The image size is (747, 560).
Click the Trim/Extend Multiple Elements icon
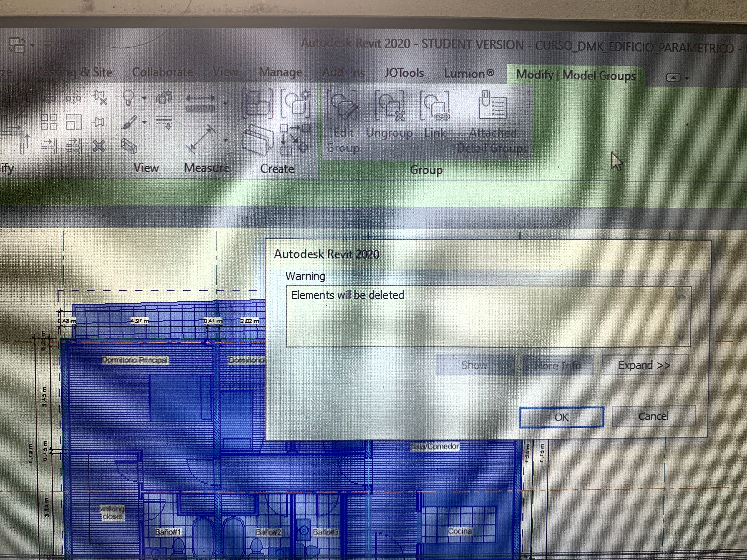coord(74,146)
